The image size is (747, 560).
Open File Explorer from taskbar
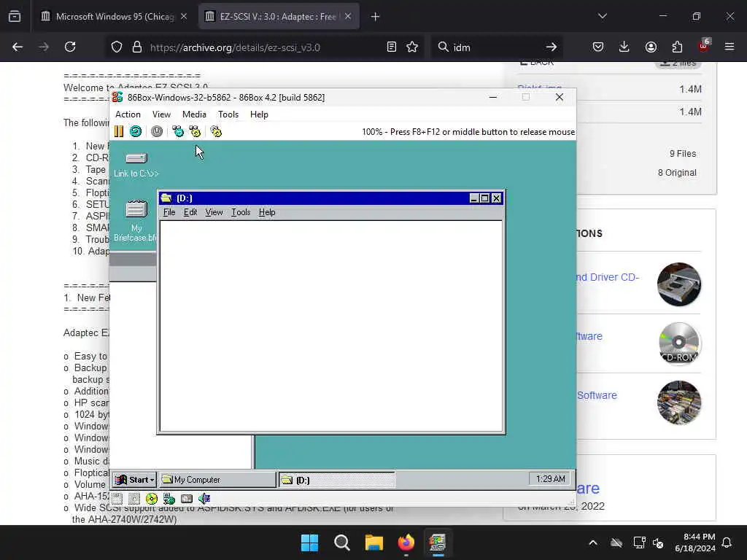pyautogui.click(x=374, y=542)
